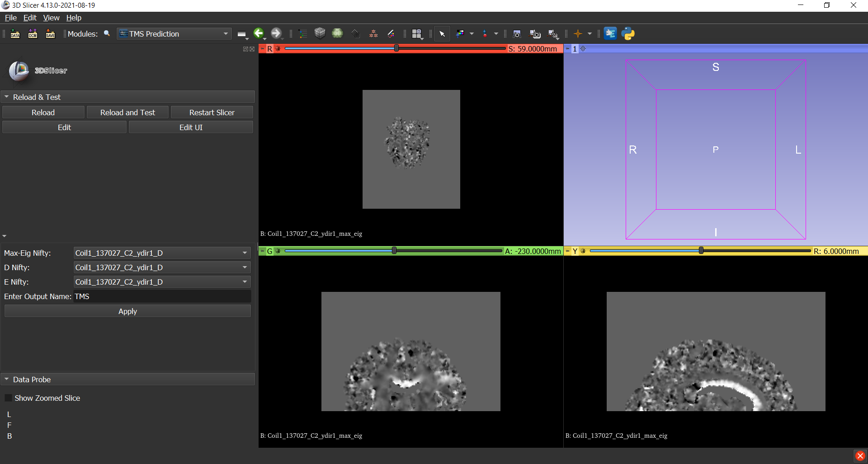Viewport: 868px width, 464px height.
Task: Toggle the yellow slice view pin
Action: [x=568, y=251]
